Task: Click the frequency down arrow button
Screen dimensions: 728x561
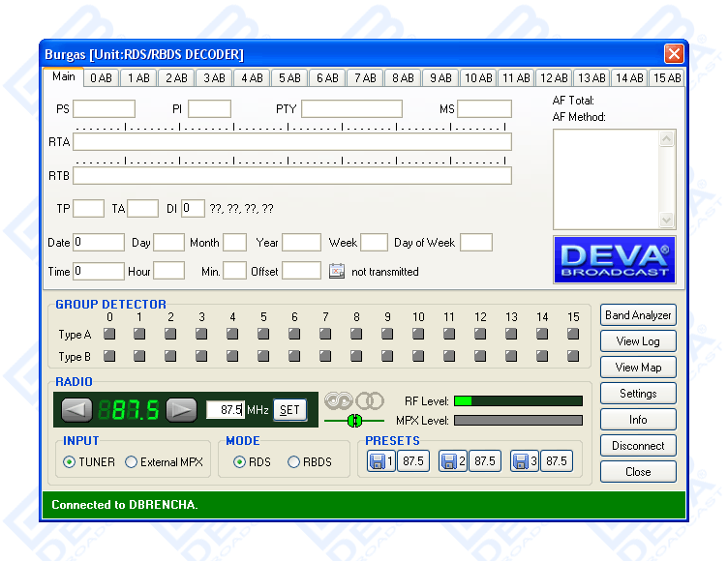Action: [77, 409]
